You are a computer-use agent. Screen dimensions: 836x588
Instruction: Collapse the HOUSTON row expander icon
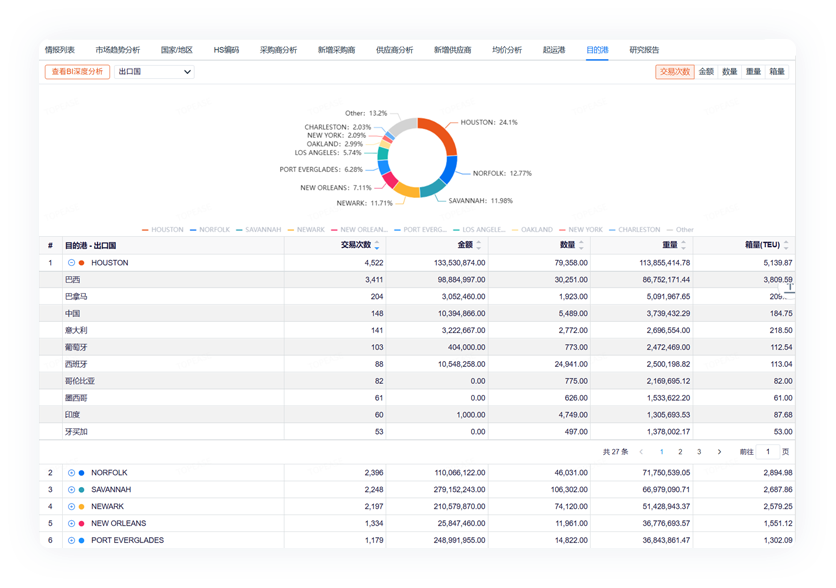[71, 263]
